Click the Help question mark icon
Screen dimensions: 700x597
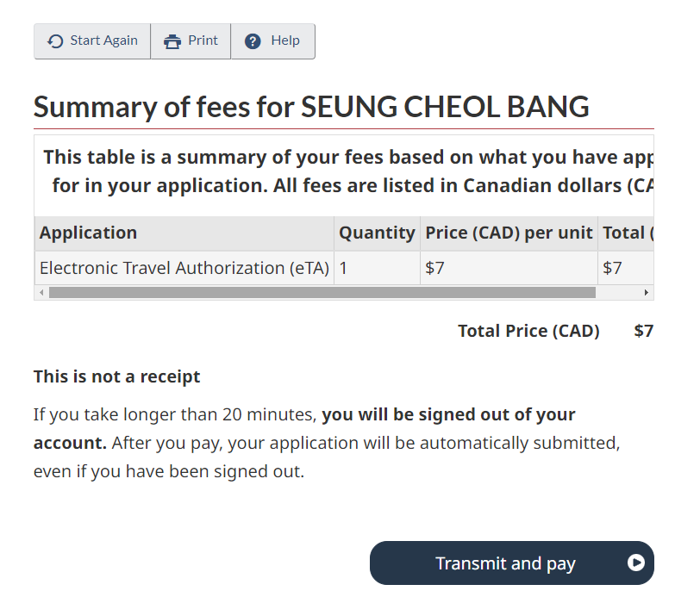[x=253, y=41]
